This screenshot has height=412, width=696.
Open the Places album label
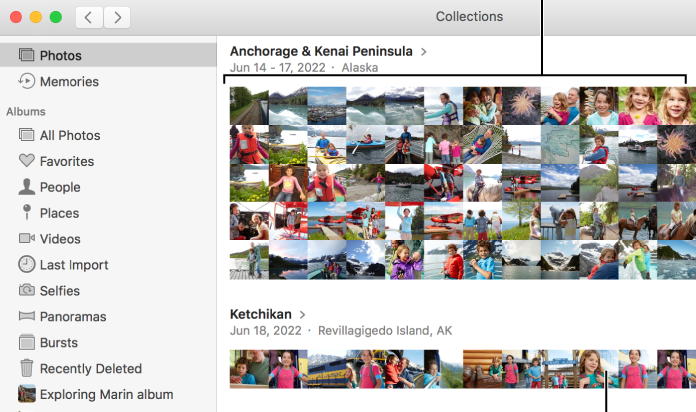(59, 213)
